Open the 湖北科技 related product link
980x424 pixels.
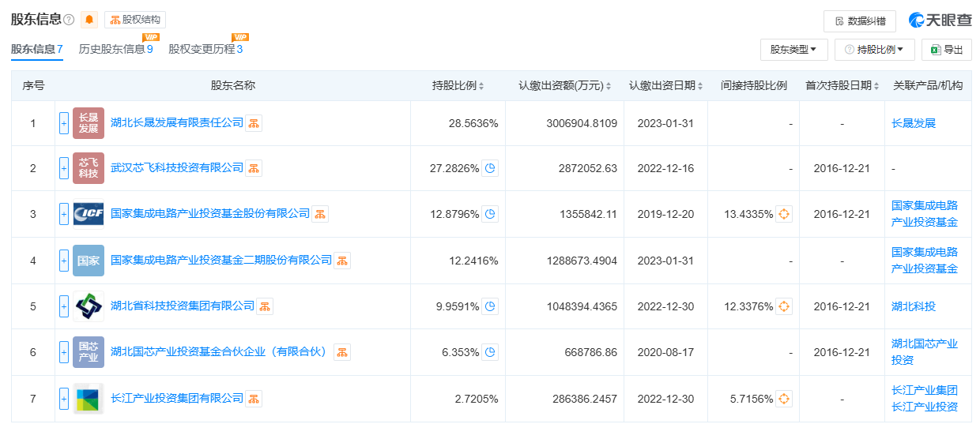pos(913,306)
